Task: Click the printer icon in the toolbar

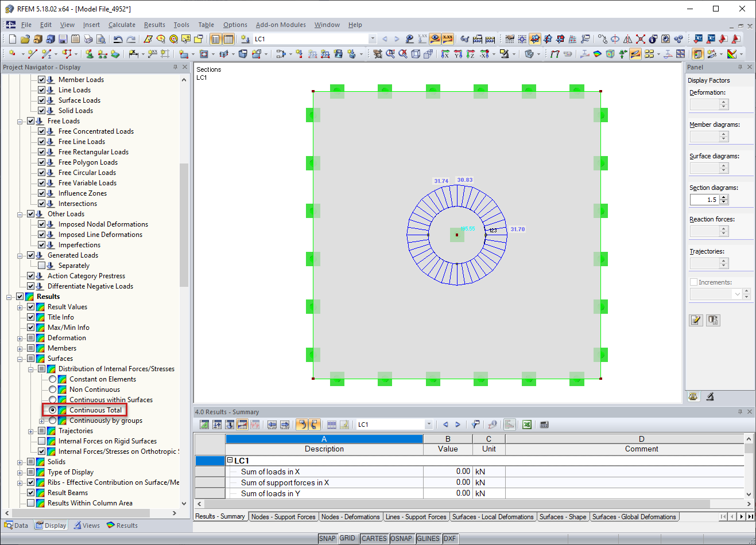Action: (88, 39)
